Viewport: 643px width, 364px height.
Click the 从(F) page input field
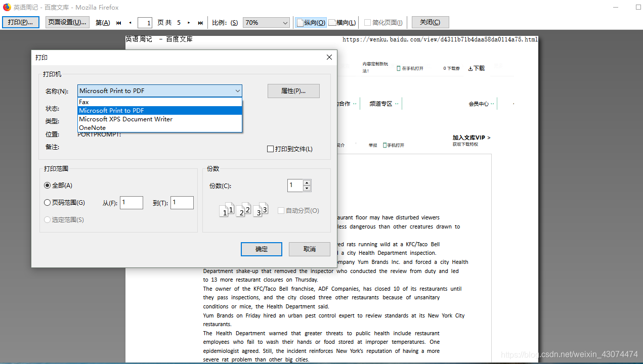(x=132, y=203)
